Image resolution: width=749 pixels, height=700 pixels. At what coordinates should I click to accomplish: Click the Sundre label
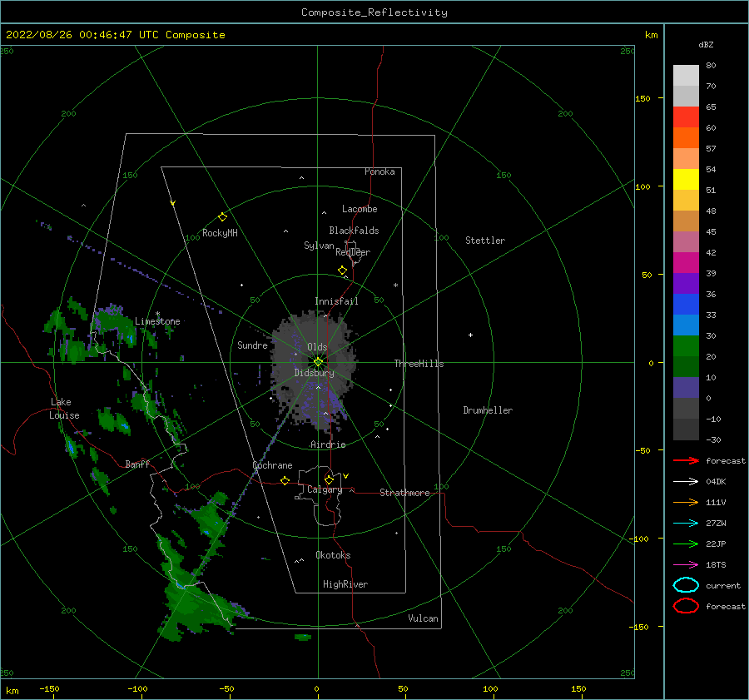point(253,345)
